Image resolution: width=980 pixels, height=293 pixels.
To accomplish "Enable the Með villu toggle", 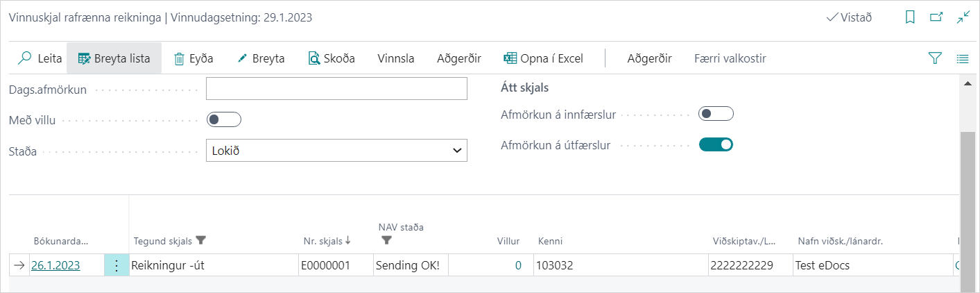I will (224, 119).
